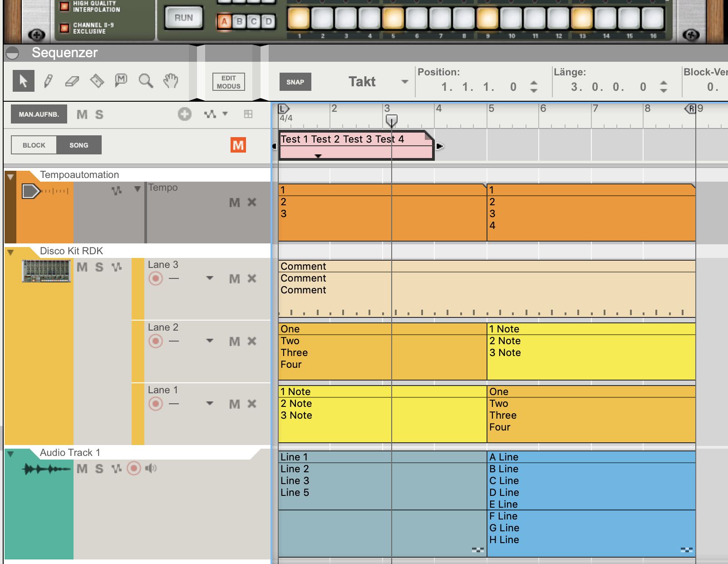The height and width of the screenshot is (564, 728).
Task: Open Lane 3 dropdown arrow
Action: (210, 278)
